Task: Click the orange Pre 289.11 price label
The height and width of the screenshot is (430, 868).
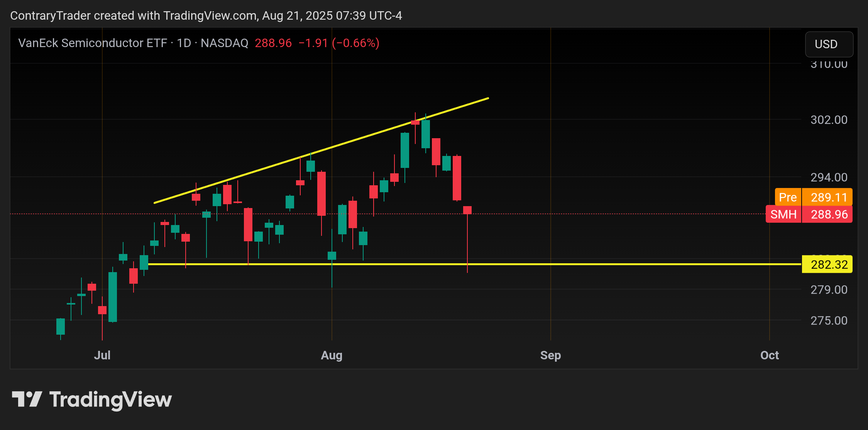Action: tap(813, 197)
